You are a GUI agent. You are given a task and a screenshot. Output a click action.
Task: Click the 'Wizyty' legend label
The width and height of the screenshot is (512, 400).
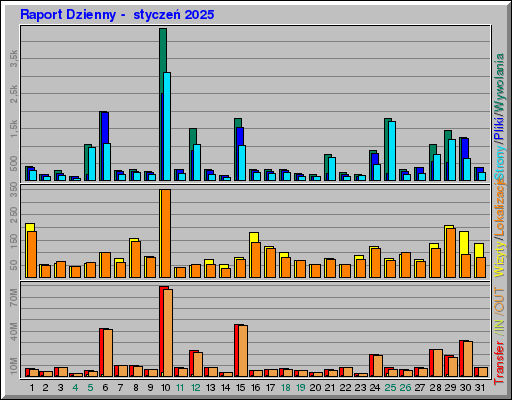click(500, 259)
